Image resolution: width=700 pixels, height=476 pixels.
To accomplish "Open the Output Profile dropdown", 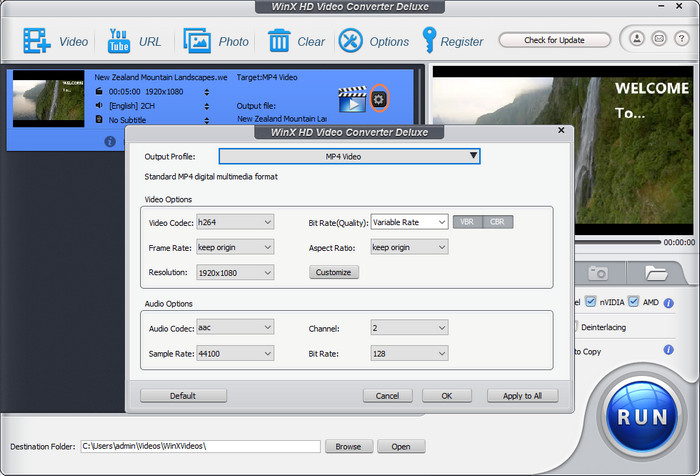I will [x=350, y=156].
